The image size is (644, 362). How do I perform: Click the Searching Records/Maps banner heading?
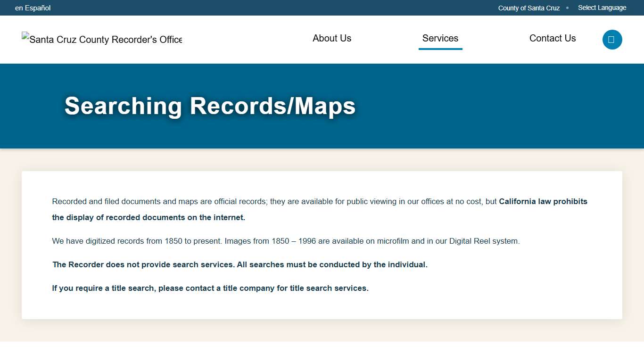(x=210, y=106)
